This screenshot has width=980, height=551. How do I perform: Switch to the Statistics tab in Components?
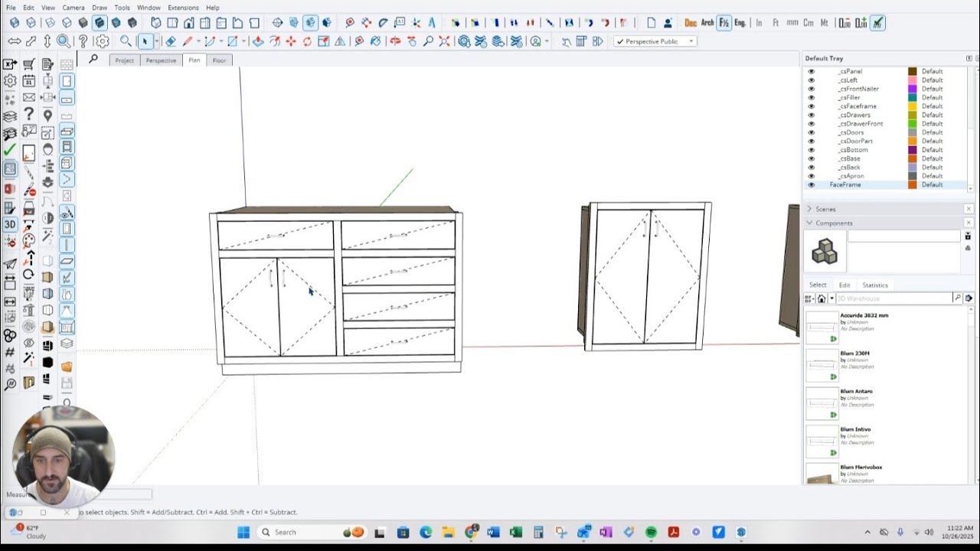pyautogui.click(x=875, y=285)
